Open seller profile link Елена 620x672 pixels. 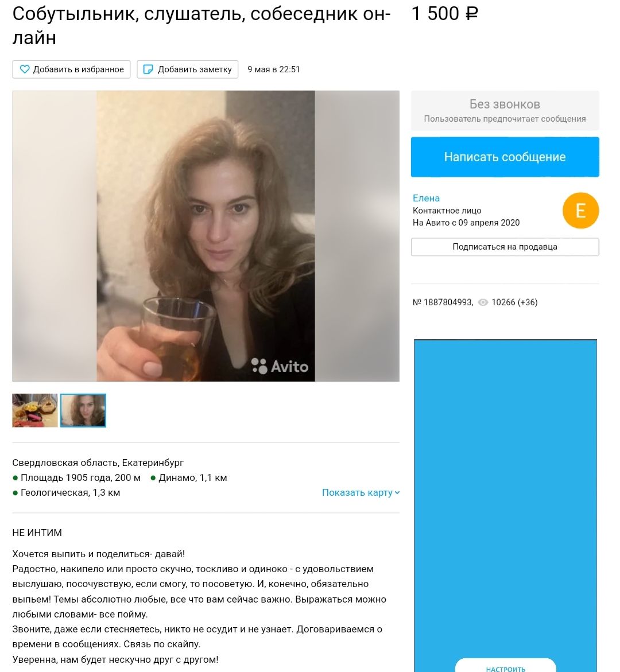[x=426, y=198]
